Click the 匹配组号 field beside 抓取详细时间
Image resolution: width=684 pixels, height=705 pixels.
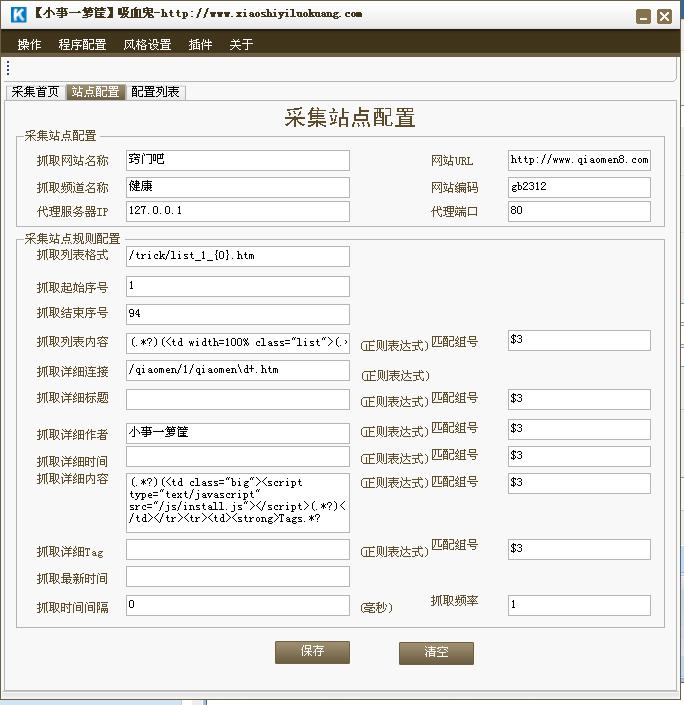[579, 456]
